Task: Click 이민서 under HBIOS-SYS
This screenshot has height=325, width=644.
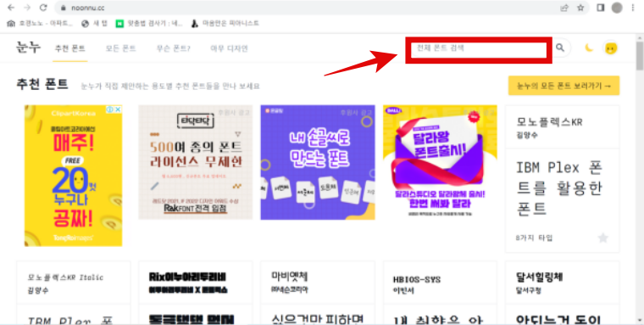Action: pyautogui.click(x=403, y=291)
